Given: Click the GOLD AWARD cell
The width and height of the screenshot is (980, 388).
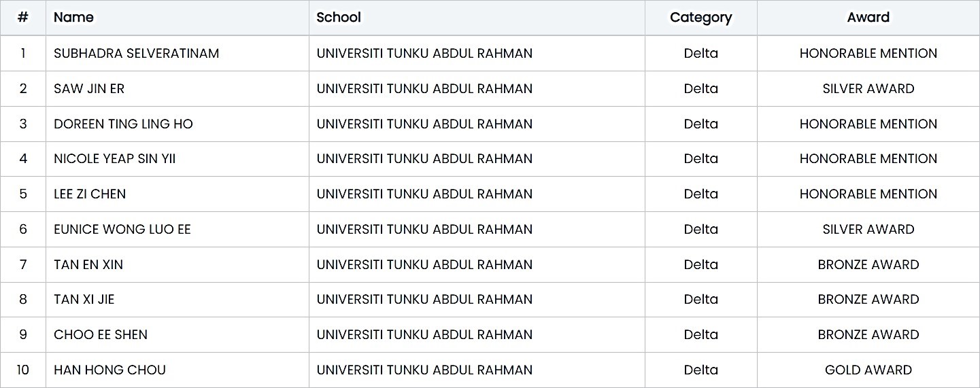Looking at the screenshot, I should pos(868,370).
